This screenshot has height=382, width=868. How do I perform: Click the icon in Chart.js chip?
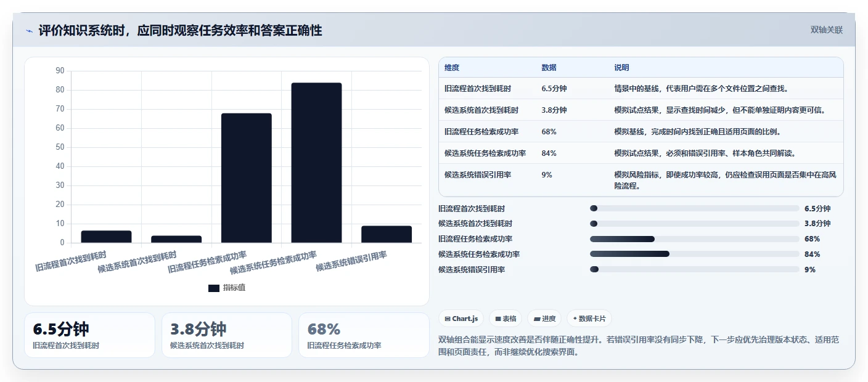pos(448,319)
